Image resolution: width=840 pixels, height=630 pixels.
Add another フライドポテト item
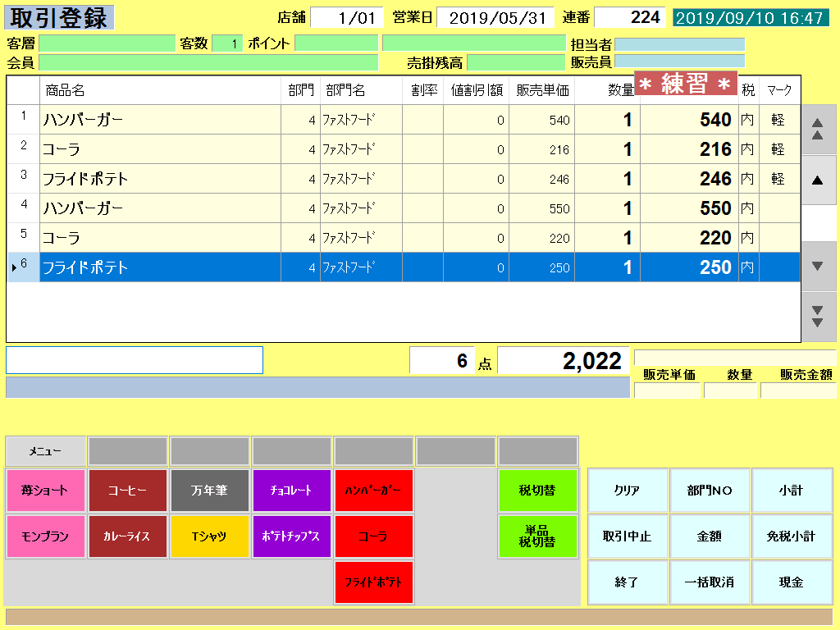[x=373, y=581]
